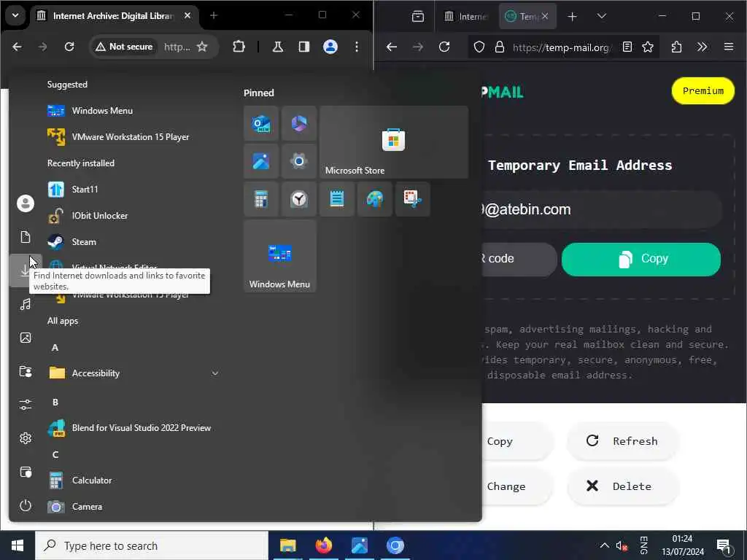
Task: Open the Clock pinned tile
Action: [298, 199]
